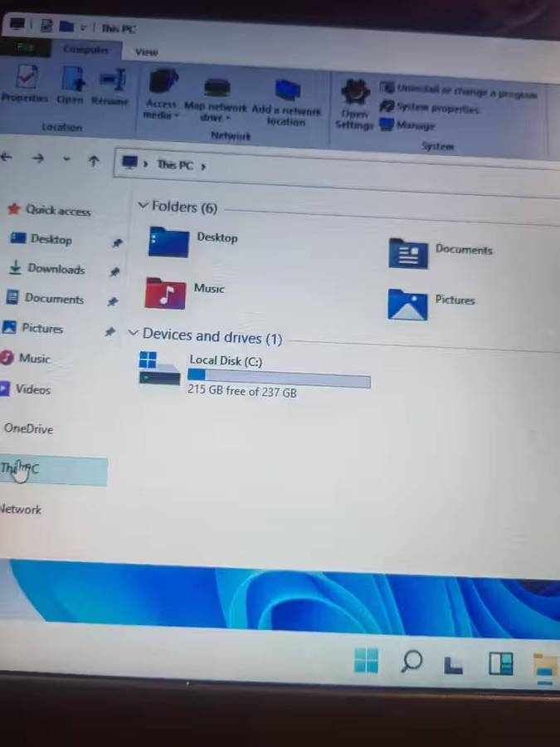
Task: Open the File tab
Action: [25, 47]
